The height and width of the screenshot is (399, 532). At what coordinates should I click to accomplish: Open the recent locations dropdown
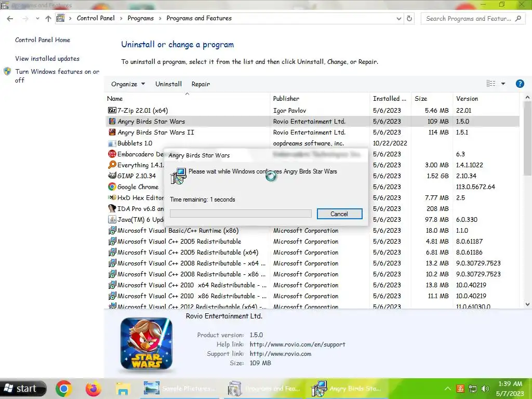37,19
